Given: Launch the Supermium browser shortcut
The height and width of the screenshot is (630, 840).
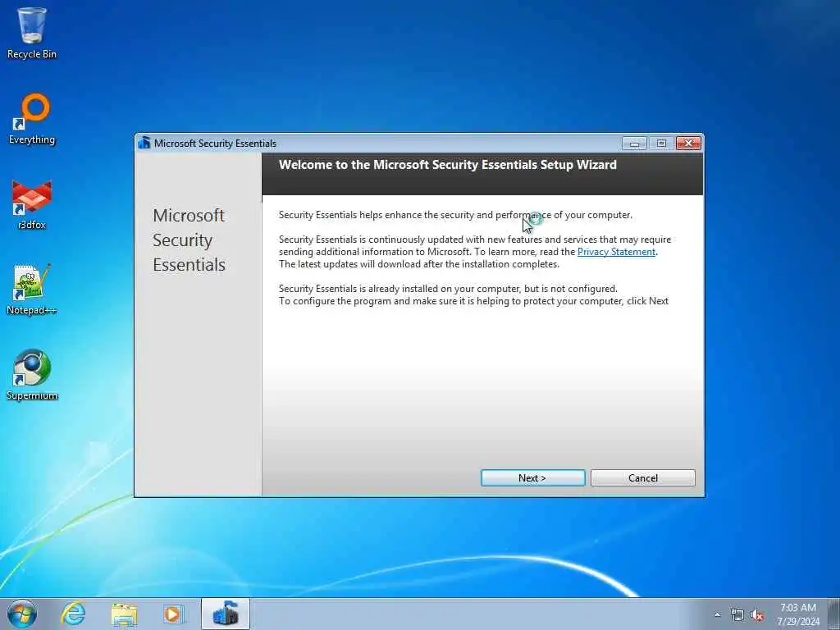Looking at the screenshot, I should click(x=32, y=375).
